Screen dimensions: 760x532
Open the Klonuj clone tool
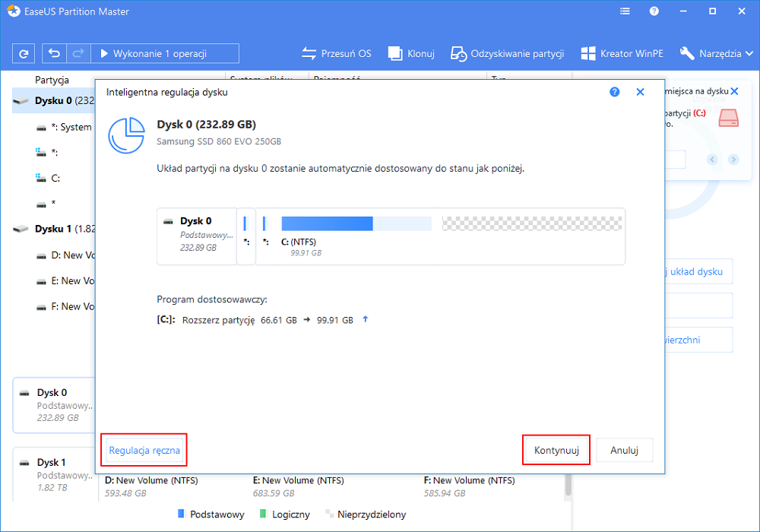411,53
